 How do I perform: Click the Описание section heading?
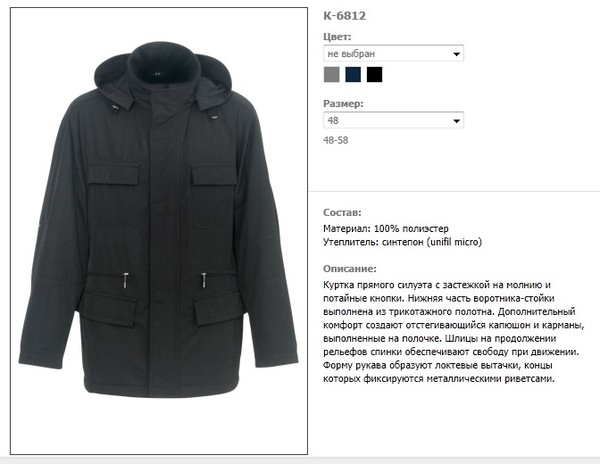[350, 269]
